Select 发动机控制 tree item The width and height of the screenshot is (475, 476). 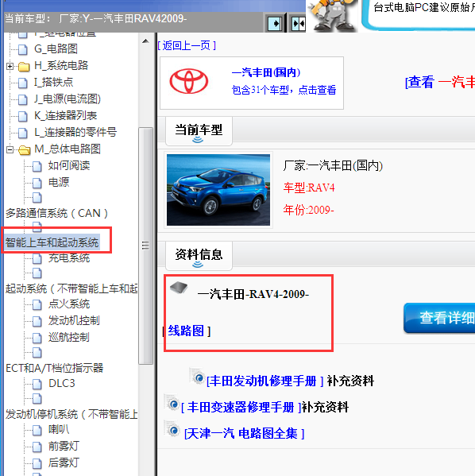tap(74, 320)
